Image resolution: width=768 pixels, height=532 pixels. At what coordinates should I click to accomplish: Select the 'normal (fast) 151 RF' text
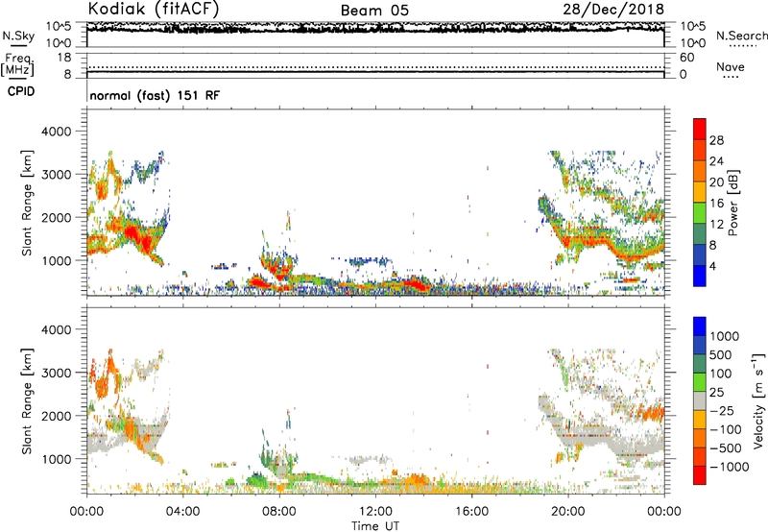(x=155, y=95)
